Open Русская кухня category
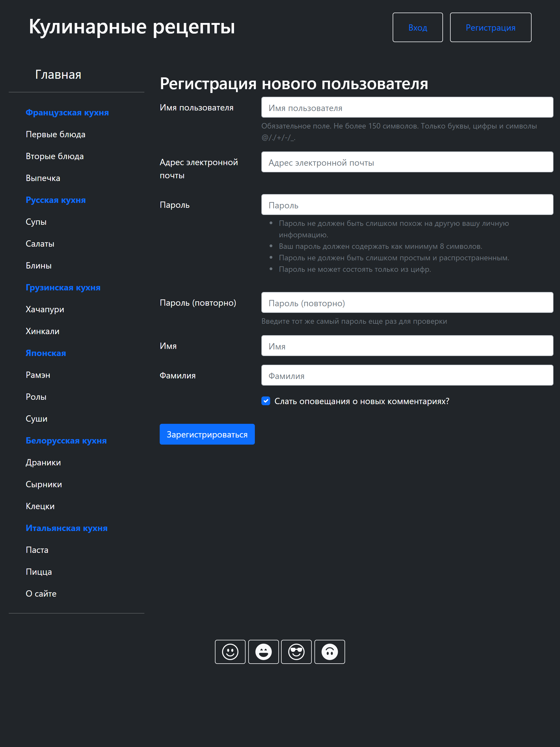Screen dimensions: 560x747 (x=56, y=200)
